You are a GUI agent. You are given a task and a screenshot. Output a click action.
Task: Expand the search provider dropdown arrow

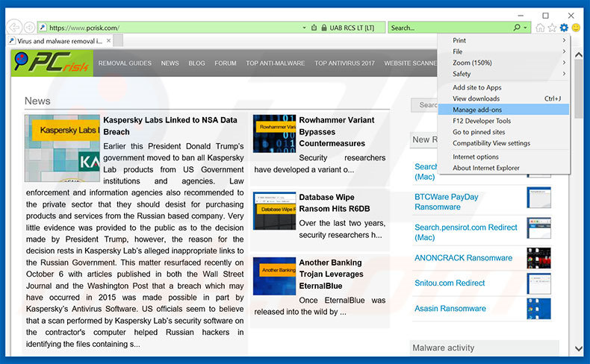[525, 28]
